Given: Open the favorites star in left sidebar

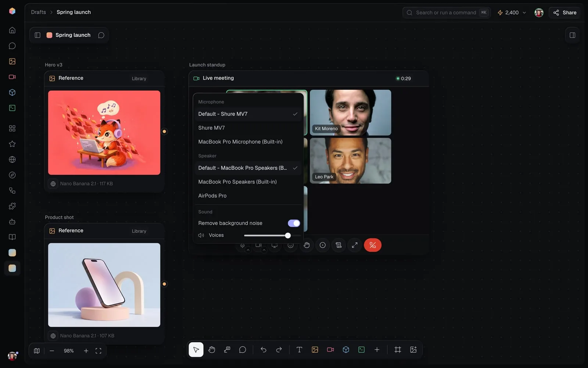Looking at the screenshot, I should [x=12, y=144].
